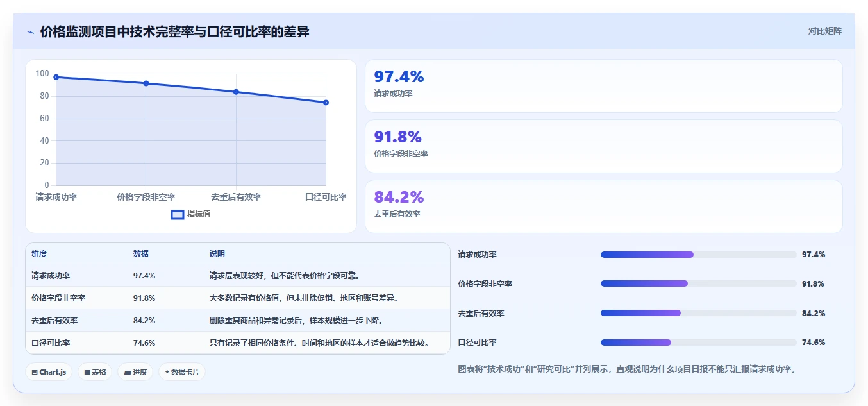Screen dimensions: 868x406
Task: Click the chart point above 口径可比率
Action: [326, 103]
